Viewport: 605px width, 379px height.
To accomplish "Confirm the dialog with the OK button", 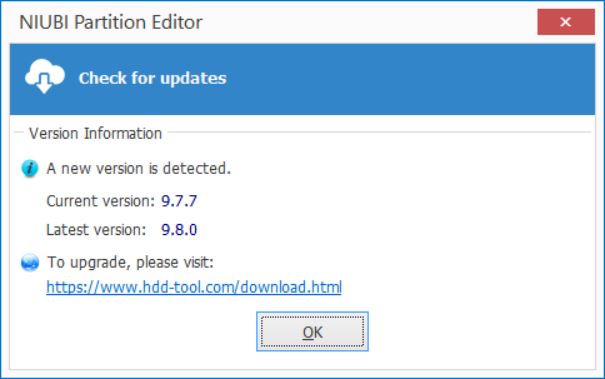I will tap(312, 332).
